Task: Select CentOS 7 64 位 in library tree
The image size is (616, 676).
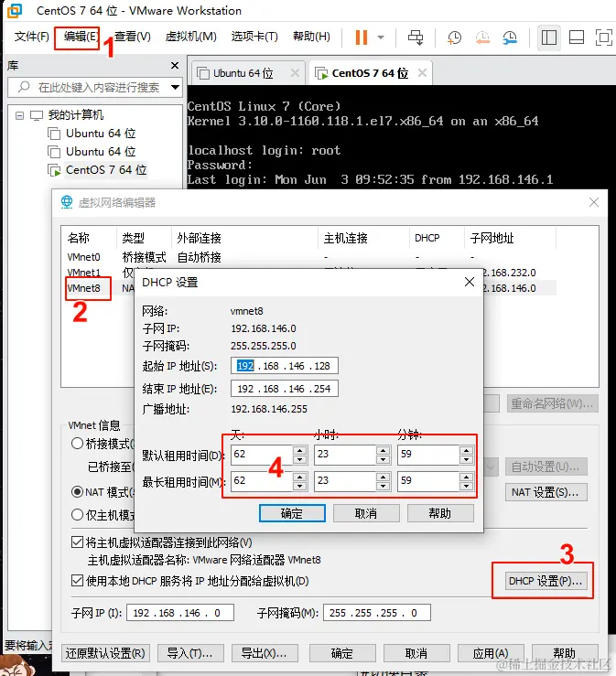Action: click(x=98, y=170)
